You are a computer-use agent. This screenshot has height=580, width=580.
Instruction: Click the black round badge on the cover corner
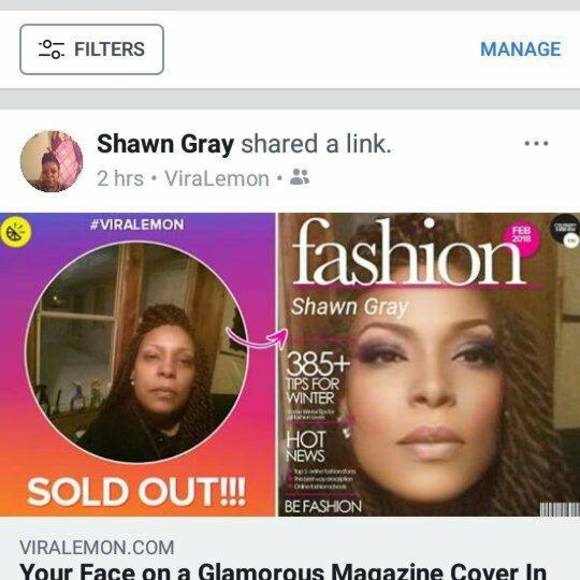[x=566, y=231]
